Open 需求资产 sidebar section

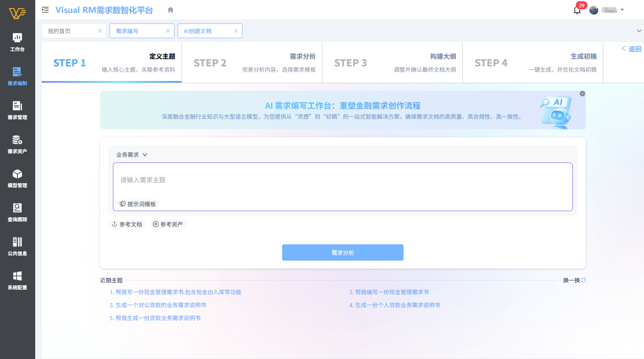(x=17, y=145)
